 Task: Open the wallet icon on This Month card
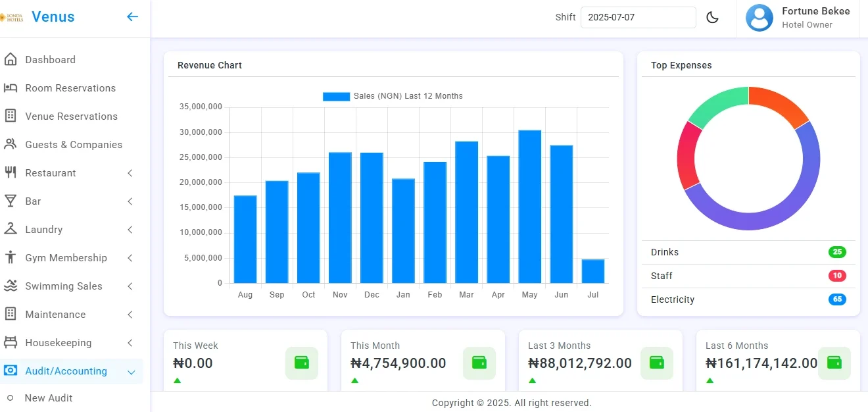(x=479, y=363)
